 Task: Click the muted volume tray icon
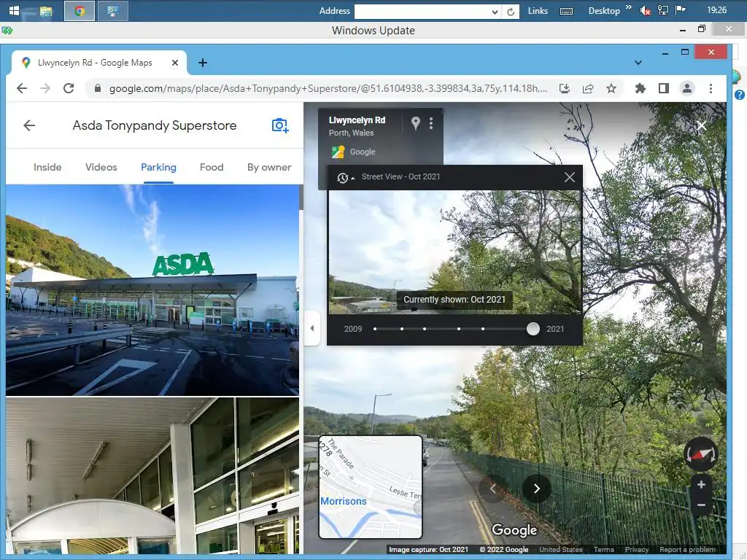pos(646,10)
